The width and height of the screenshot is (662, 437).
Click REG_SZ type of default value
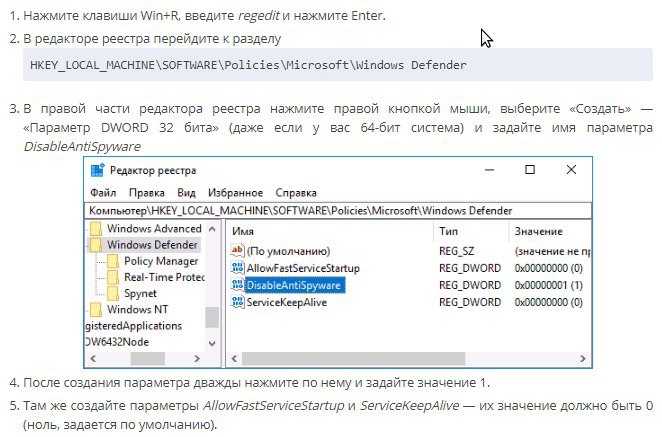click(456, 251)
